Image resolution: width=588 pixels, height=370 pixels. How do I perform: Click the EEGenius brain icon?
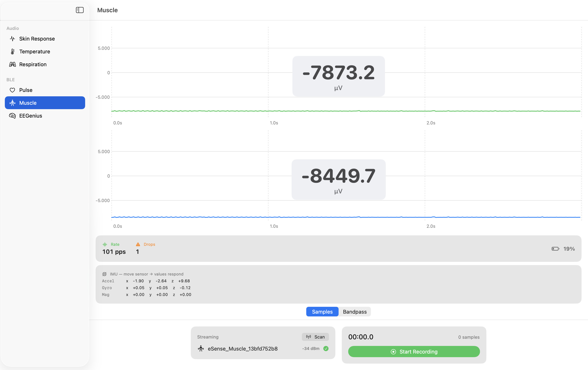point(12,116)
